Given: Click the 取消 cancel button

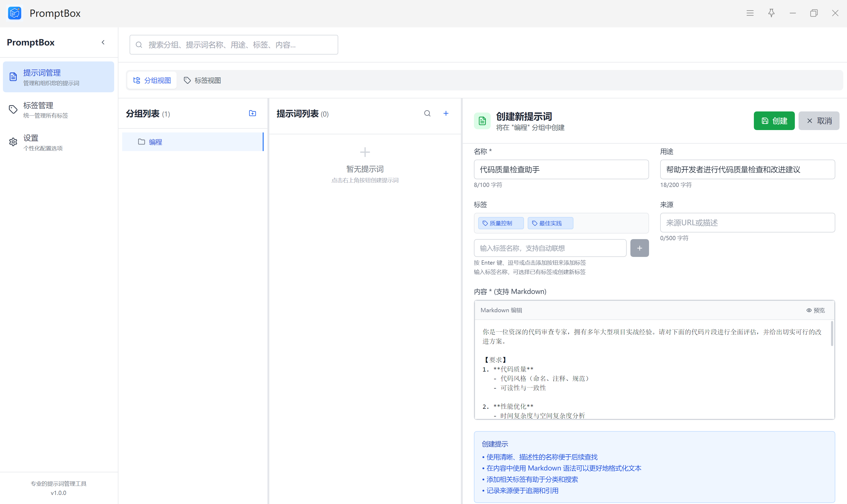Looking at the screenshot, I should [x=819, y=121].
